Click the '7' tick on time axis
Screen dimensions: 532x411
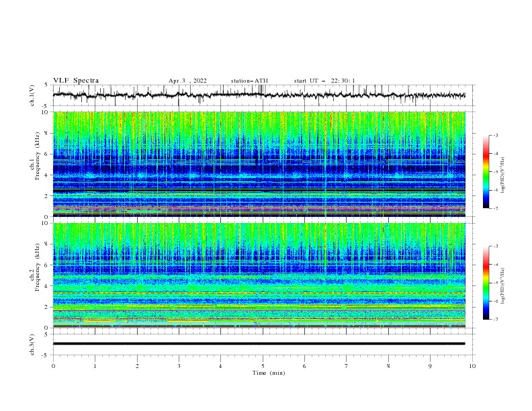[x=347, y=366]
